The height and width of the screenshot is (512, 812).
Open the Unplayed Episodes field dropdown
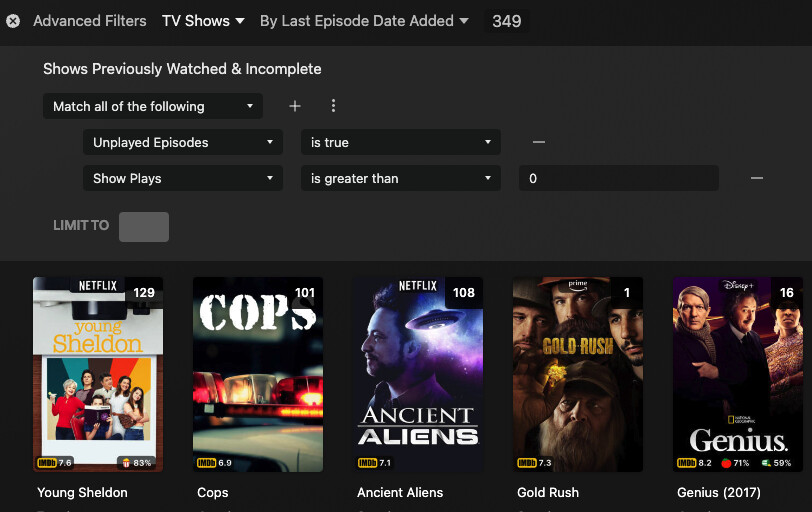coord(183,142)
